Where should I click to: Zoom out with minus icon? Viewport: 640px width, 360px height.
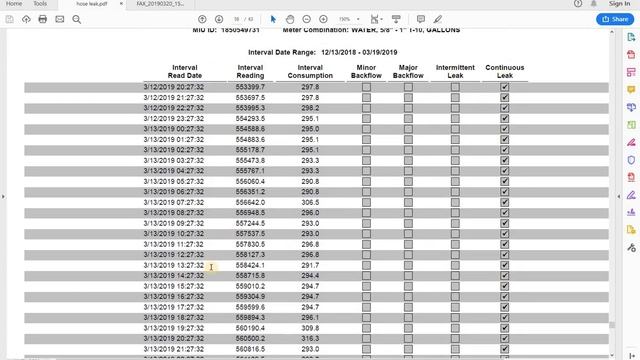[x=307, y=19]
